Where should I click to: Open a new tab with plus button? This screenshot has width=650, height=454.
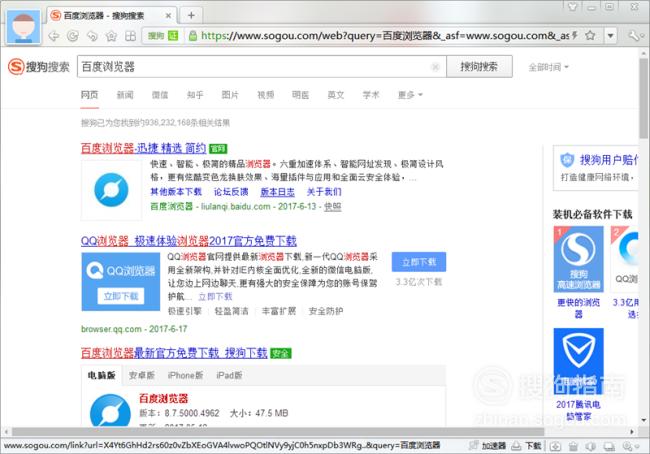tap(191, 16)
